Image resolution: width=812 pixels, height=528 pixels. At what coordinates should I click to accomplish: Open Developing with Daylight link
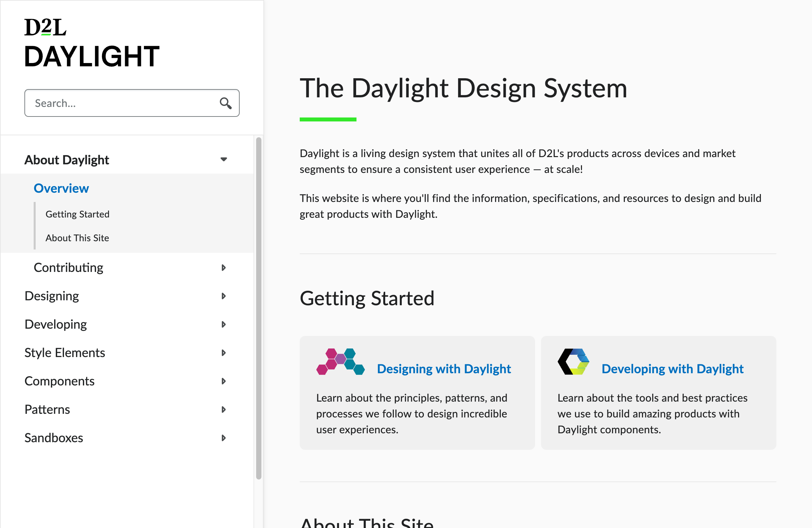tap(672, 369)
